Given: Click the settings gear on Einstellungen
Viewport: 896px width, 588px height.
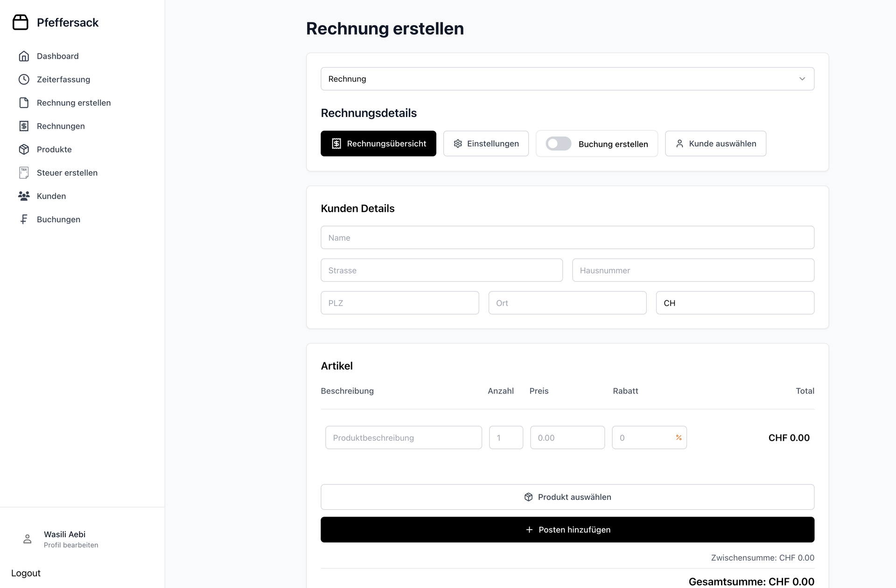Looking at the screenshot, I should pyautogui.click(x=458, y=144).
